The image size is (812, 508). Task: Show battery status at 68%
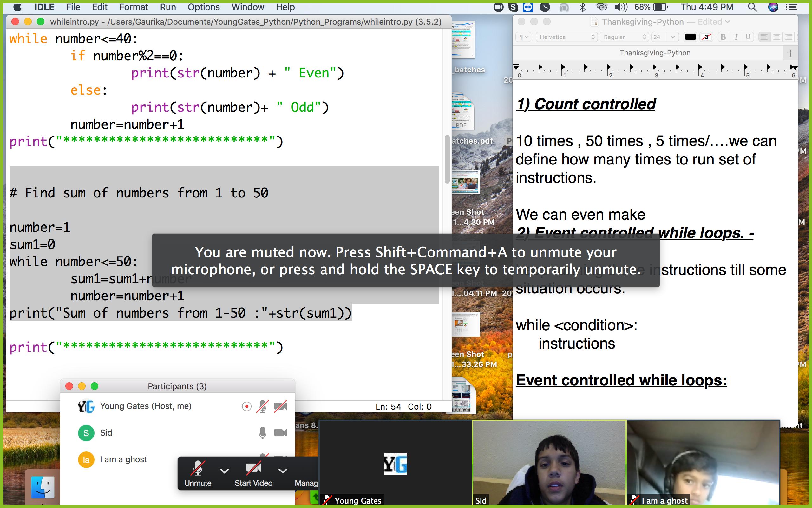pyautogui.click(x=651, y=7)
